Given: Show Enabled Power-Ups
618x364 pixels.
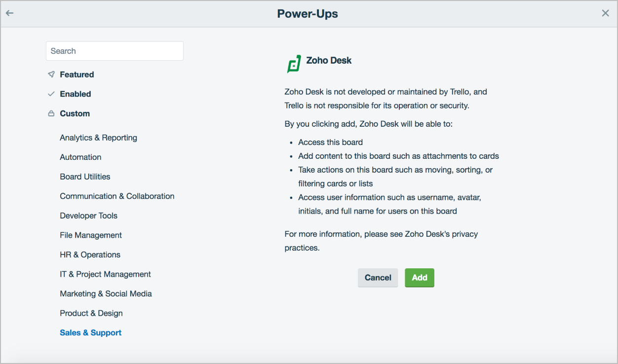Looking at the screenshot, I should (75, 94).
